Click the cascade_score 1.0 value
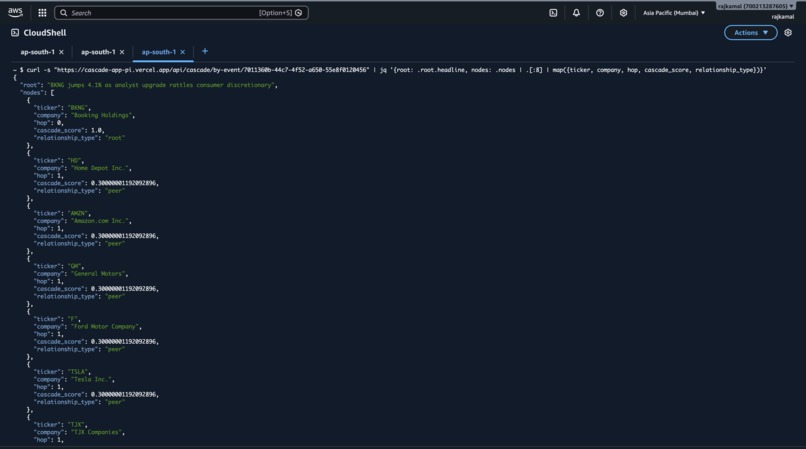 pyautogui.click(x=97, y=131)
